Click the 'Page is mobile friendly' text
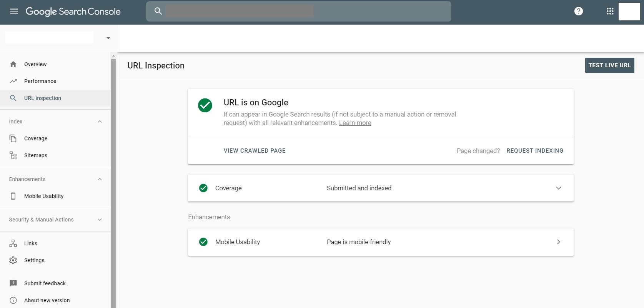The image size is (644, 308). tap(359, 242)
